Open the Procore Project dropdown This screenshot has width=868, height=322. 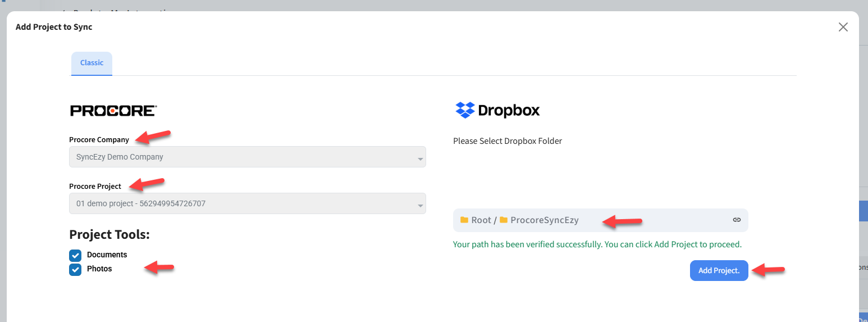click(x=247, y=203)
